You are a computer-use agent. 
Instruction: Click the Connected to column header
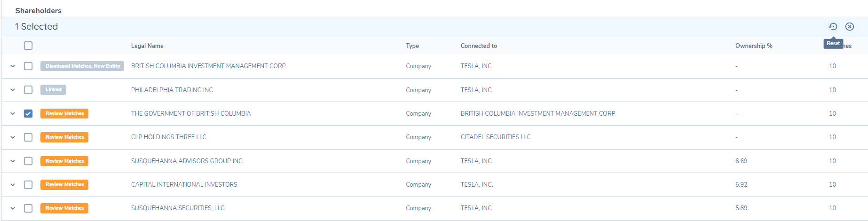[478, 46]
